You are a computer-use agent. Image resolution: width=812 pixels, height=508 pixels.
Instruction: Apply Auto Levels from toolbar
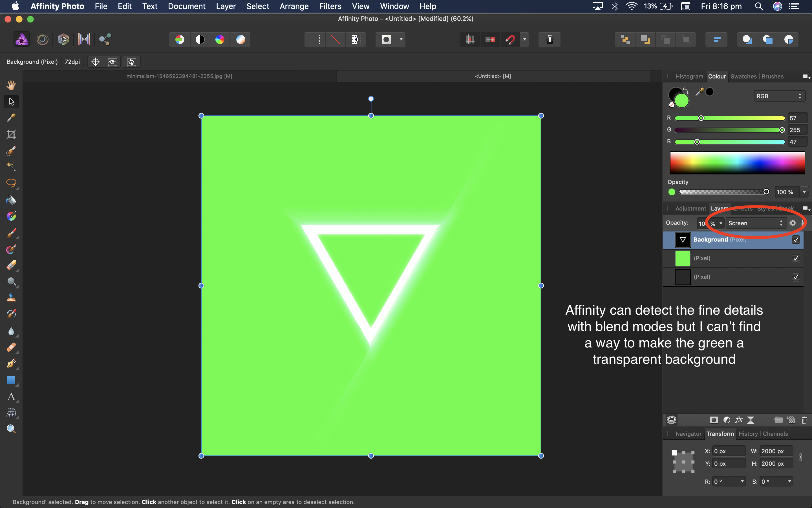180,40
